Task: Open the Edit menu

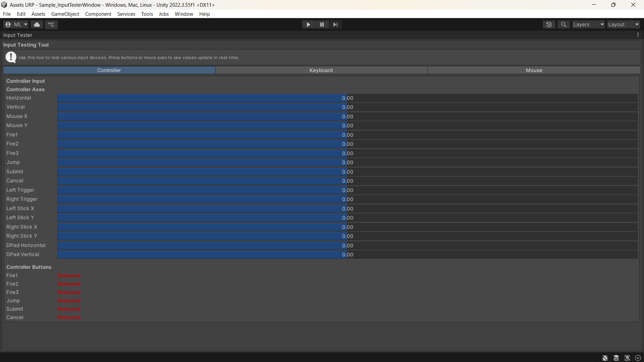Action: click(21, 14)
